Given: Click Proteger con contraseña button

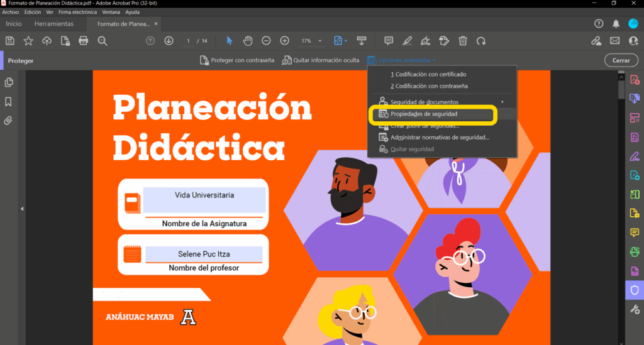Looking at the screenshot, I should (x=237, y=60).
